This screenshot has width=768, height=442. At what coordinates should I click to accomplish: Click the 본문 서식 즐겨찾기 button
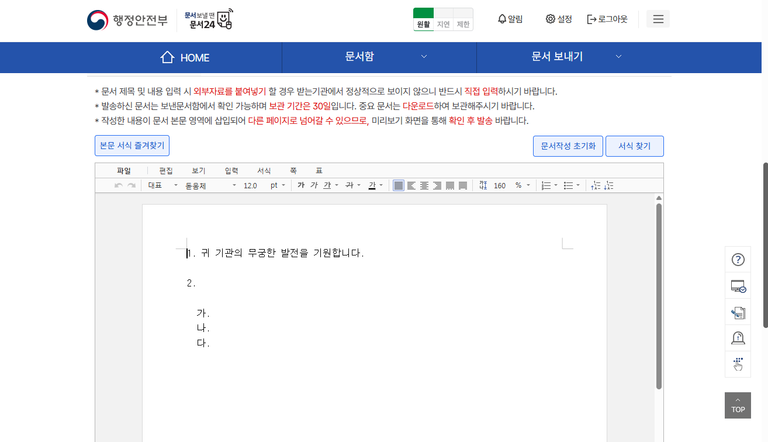click(x=132, y=146)
